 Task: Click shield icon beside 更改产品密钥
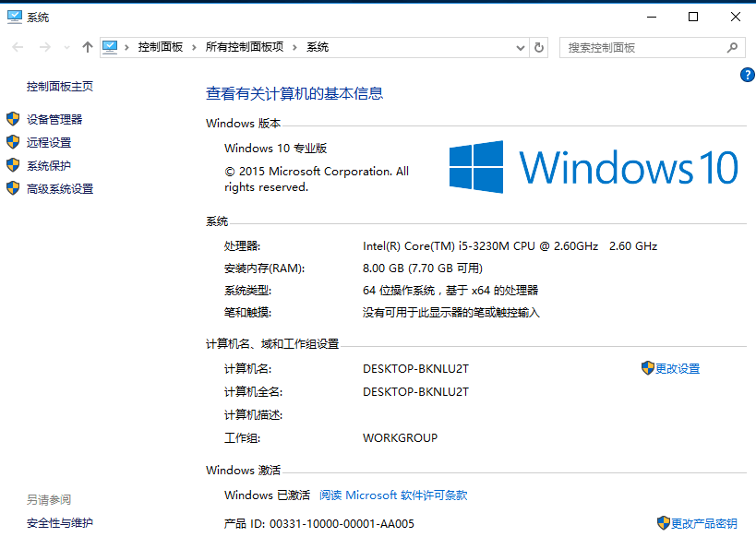pyautogui.click(x=664, y=523)
